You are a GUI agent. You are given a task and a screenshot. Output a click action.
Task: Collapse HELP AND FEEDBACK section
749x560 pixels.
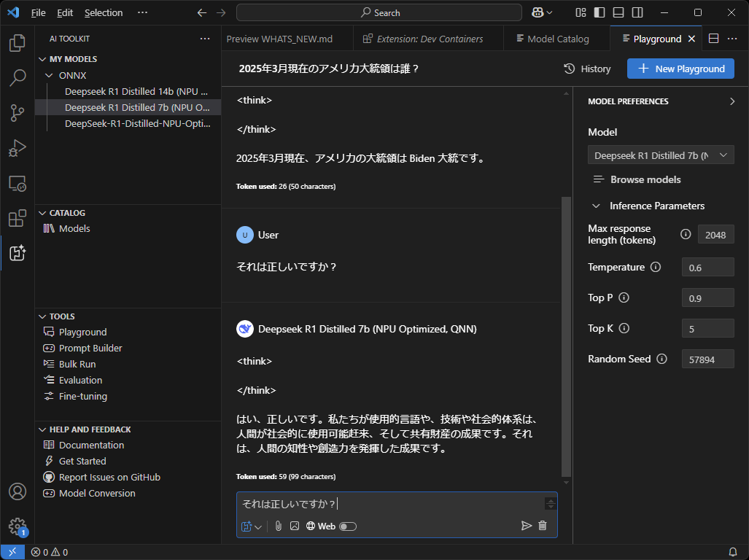point(42,429)
